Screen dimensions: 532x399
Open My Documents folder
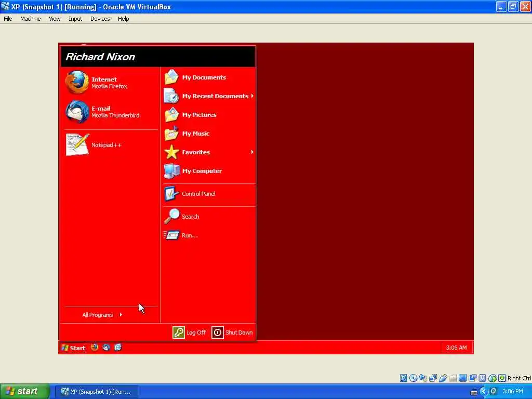(209, 77)
